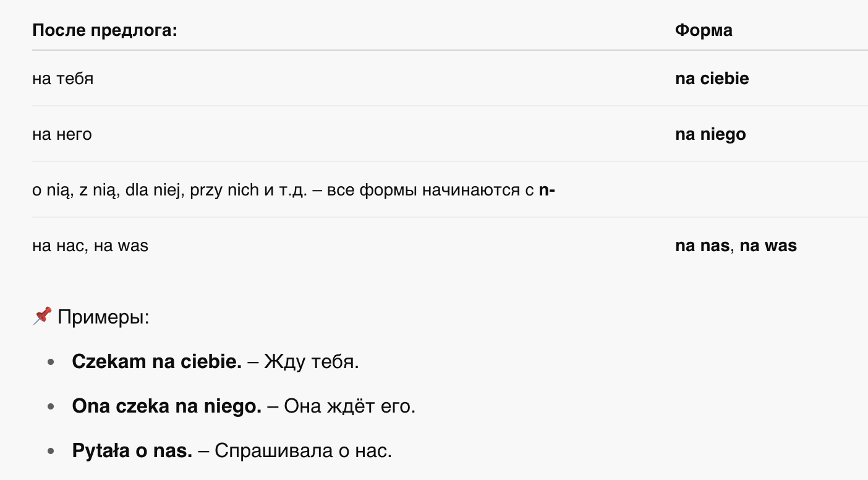Click the bold 'na nas' form text
The width and height of the screenshot is (868, 480).
click(x=702, y=246)
